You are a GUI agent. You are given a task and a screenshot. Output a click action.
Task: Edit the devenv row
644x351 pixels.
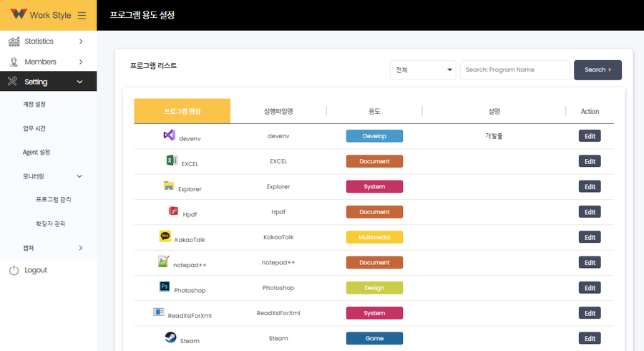(x=590, y=136)
